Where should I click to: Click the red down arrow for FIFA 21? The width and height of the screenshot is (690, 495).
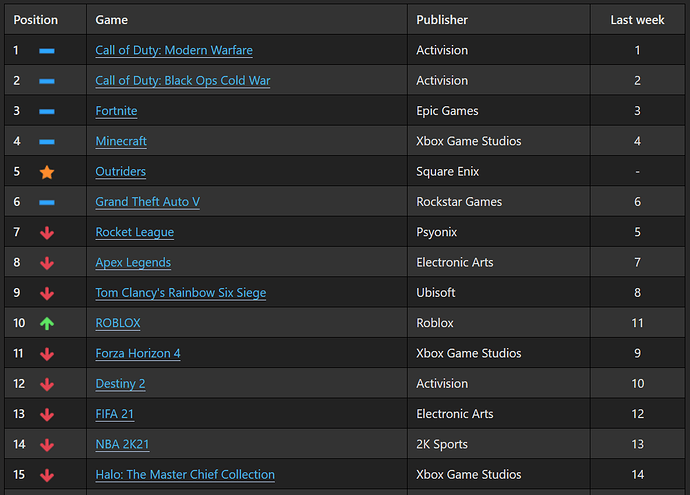coord(47,414)
